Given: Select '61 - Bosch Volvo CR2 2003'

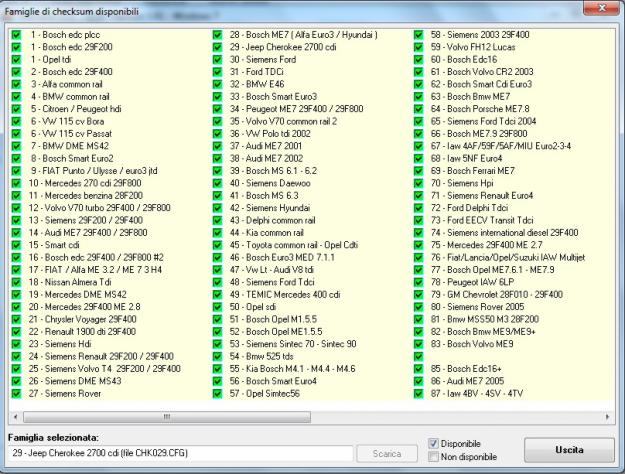Looking at the screenshot, I should tap(482, 72).
